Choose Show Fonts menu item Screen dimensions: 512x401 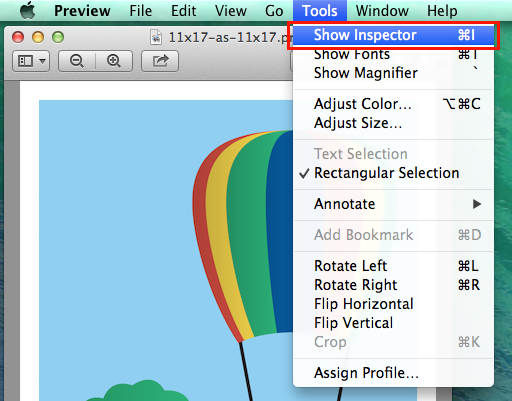(394, 54)
